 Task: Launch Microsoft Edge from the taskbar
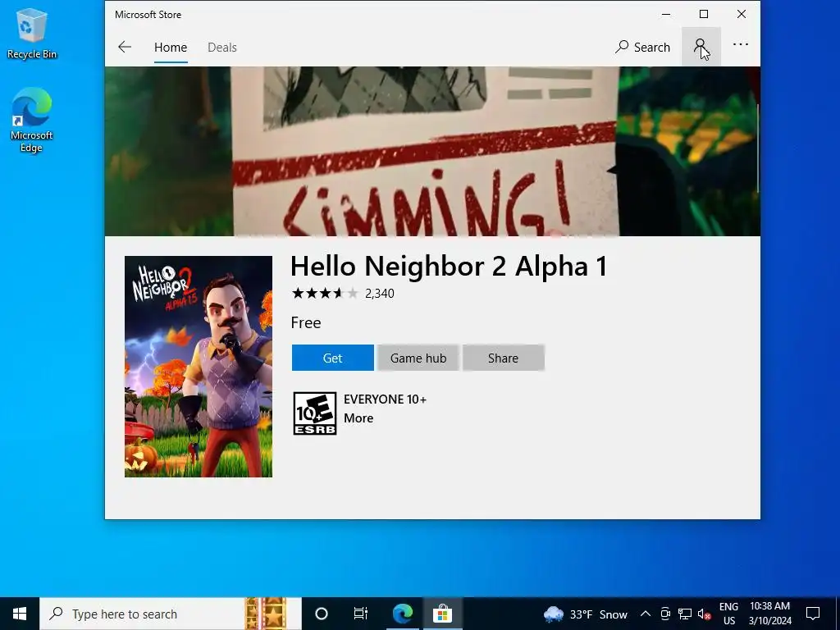point(403,614)
